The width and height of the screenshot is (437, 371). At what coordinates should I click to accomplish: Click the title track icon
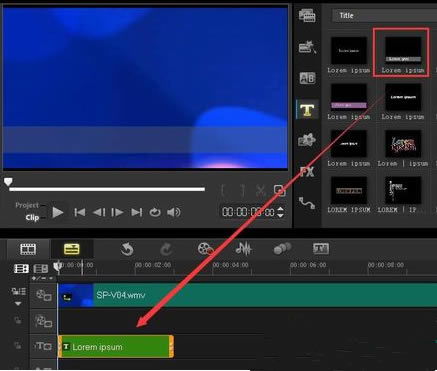coord(44,346)
